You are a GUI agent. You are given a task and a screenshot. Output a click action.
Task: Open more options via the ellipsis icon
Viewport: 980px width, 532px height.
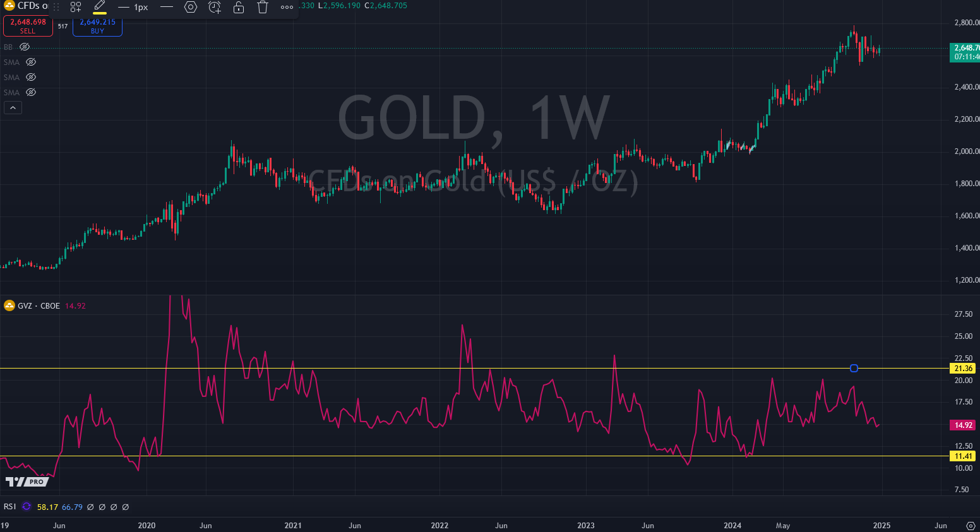point(287,7)
